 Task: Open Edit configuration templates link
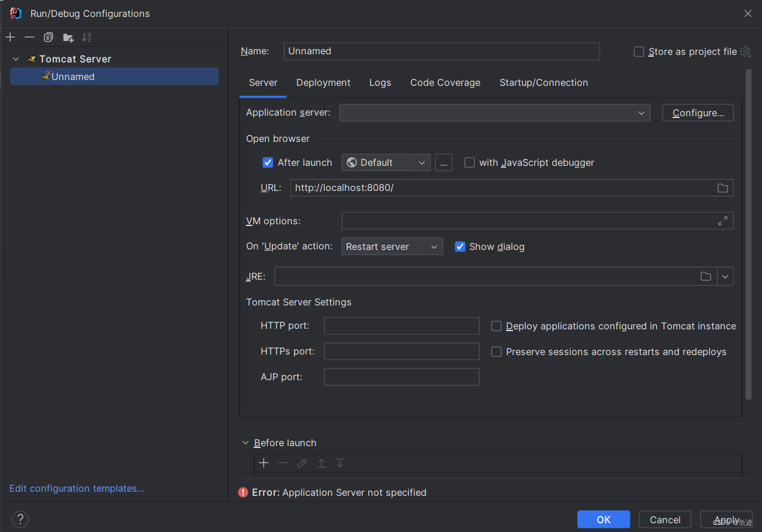pos(77,488)
